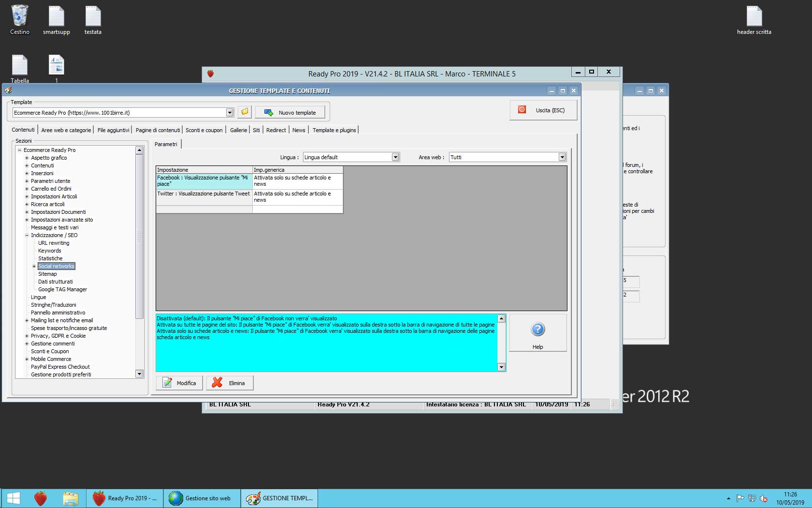Expand the Parametri utente tree node
The image size is (812, 508).
pyautogui.click(x=27, y=181)
